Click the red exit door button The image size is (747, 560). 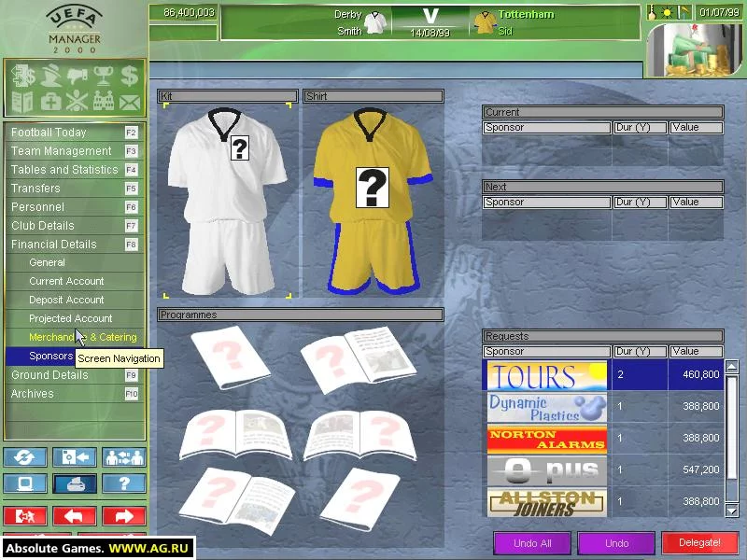pos(25,516)
